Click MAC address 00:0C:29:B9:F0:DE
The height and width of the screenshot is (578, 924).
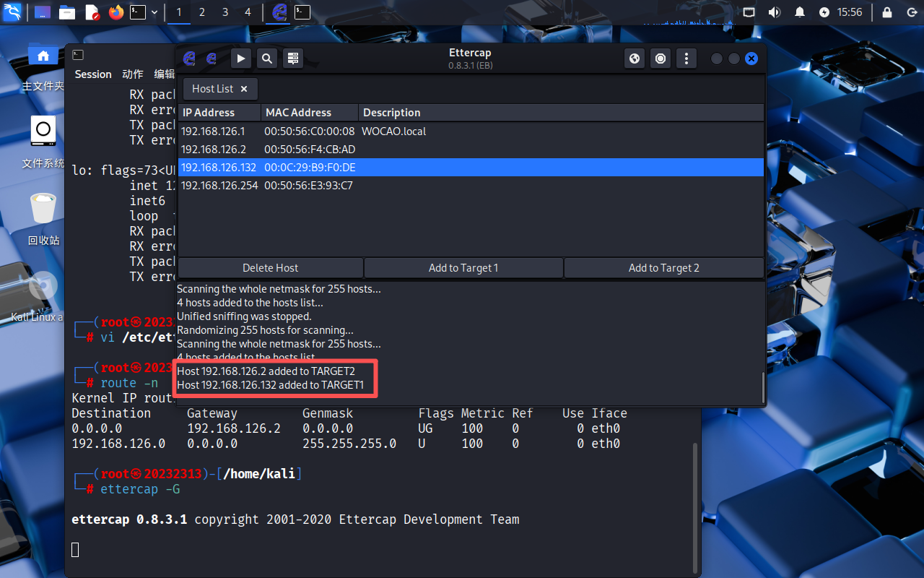click(310, 168)
